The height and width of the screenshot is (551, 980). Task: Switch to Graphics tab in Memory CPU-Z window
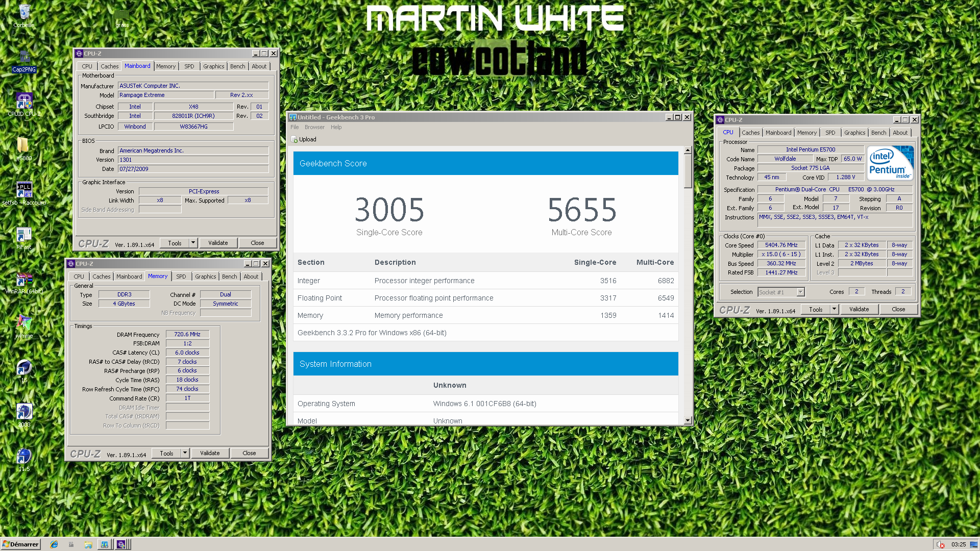(x=206, y=277)
